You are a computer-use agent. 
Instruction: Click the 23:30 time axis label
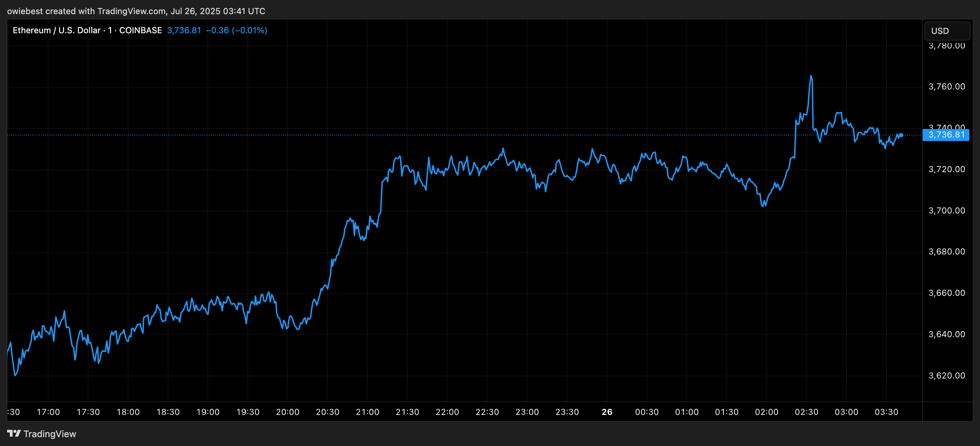(x=567, y=412)
